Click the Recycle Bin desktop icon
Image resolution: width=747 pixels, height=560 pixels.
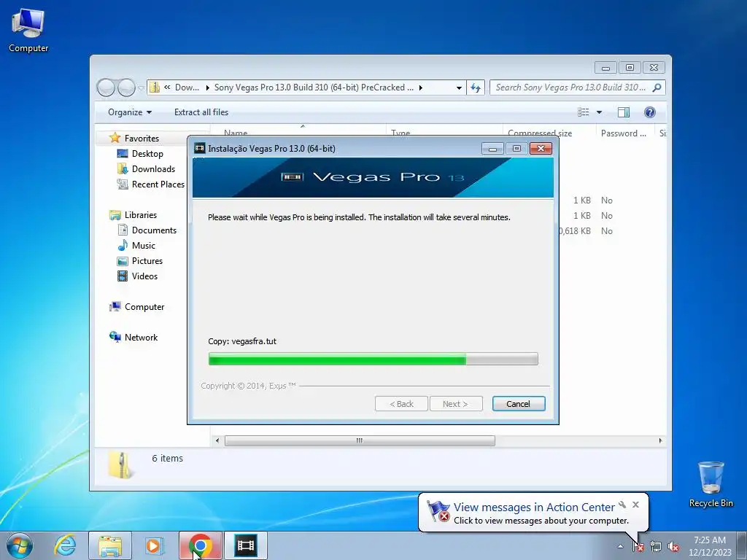coord(711,484)
